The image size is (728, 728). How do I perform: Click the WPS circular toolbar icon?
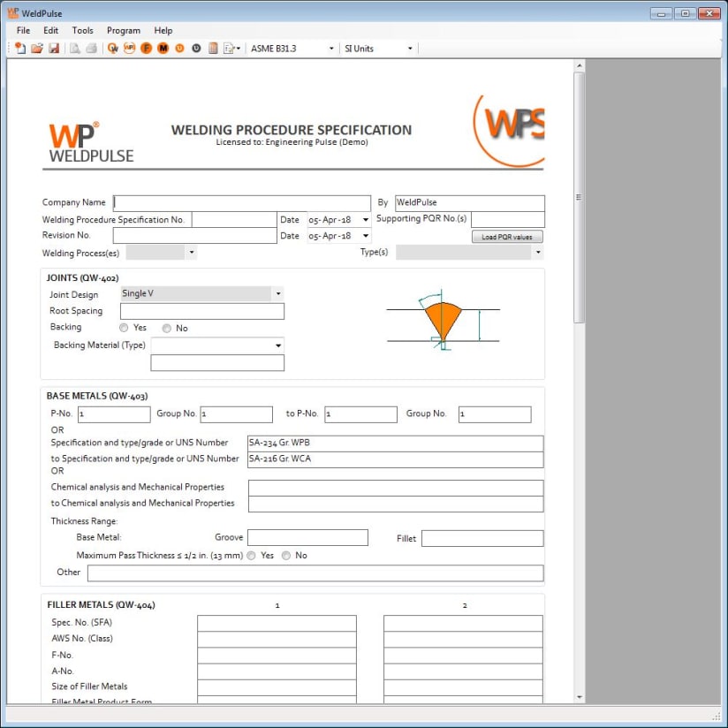[x=130, y=49]
